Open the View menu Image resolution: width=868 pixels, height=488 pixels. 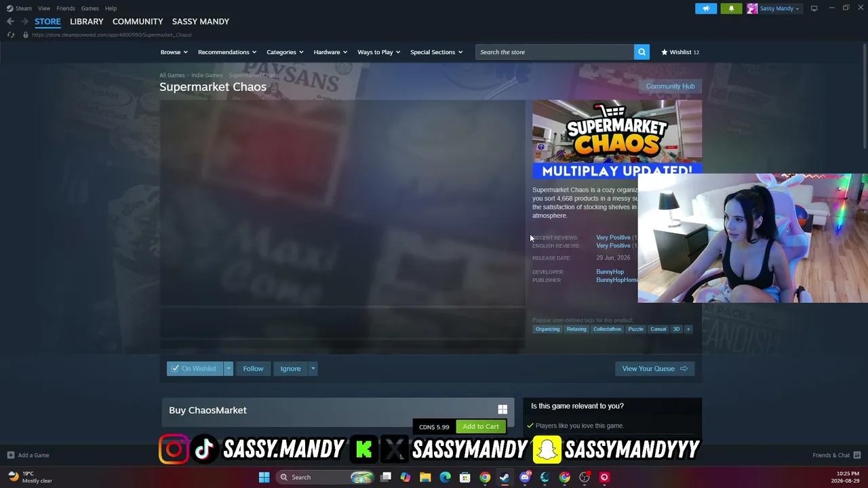(x=44, y=8)
